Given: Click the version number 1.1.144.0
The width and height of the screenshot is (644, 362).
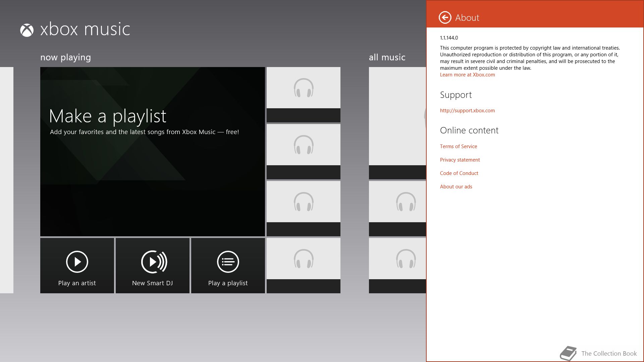Looking at the screenshot, I should click(449, 38).
